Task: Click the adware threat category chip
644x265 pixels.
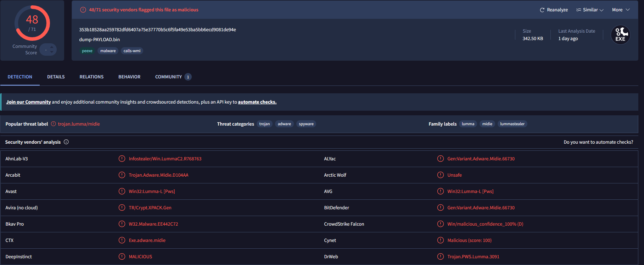Action: tap(284, 124)
